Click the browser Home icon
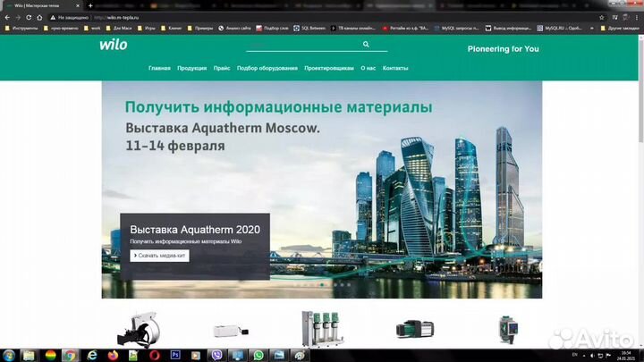The width and height of the screenshot is (644, 362). click(39, 18)
